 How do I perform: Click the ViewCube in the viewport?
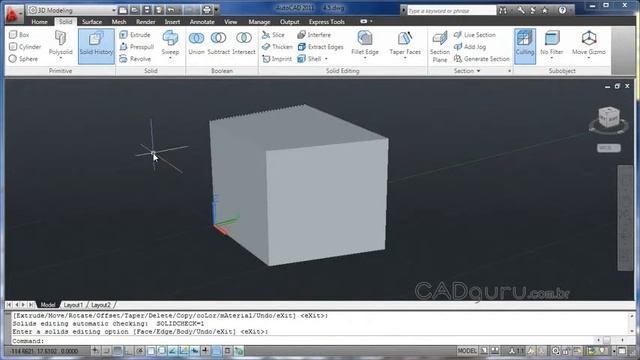pyautogui.click(x=609, y=119)
